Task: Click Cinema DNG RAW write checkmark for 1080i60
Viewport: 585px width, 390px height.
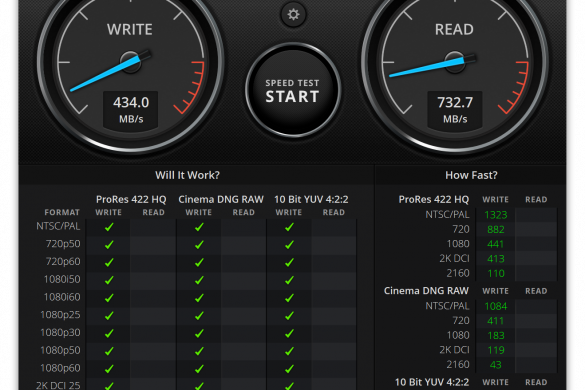Action: (x=199, y=298)
